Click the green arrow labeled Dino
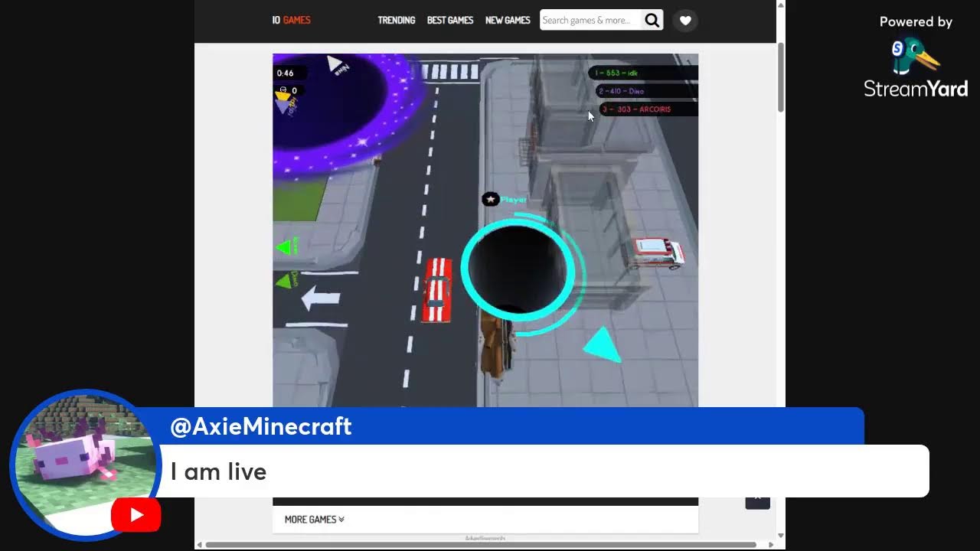 pos(285,281)
